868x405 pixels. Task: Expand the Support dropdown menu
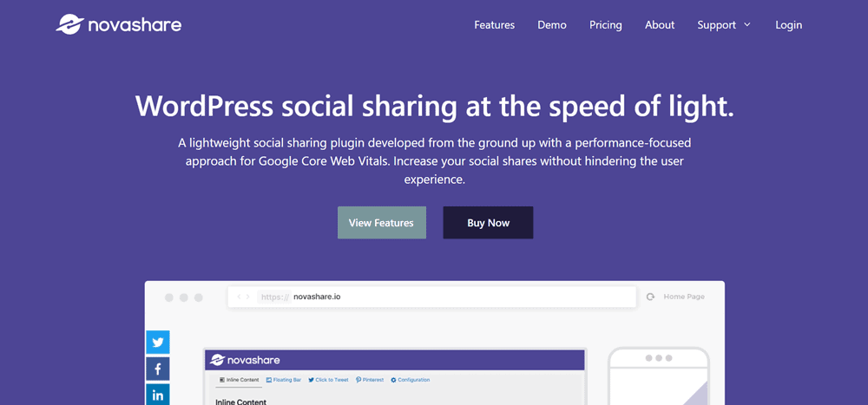(724, 25)
